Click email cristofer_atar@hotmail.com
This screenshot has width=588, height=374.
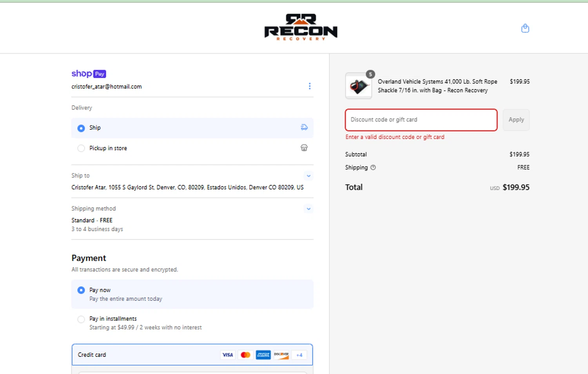point(107,87)
